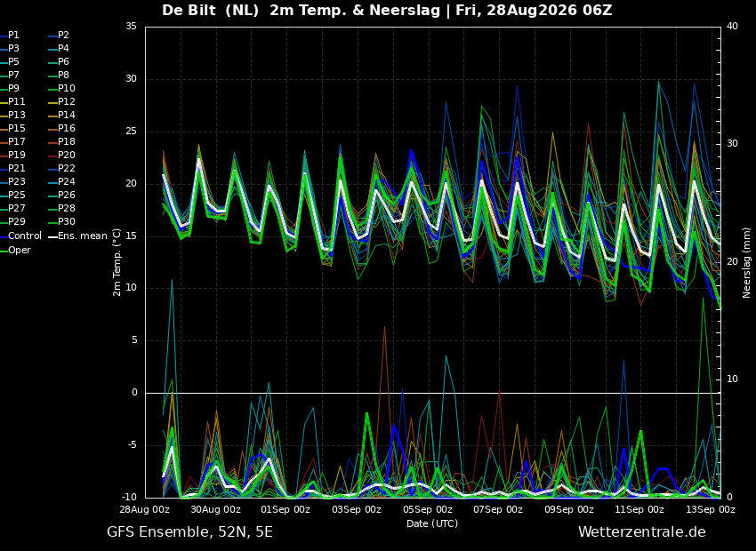Click the P25 legend entry

point(13,195)
